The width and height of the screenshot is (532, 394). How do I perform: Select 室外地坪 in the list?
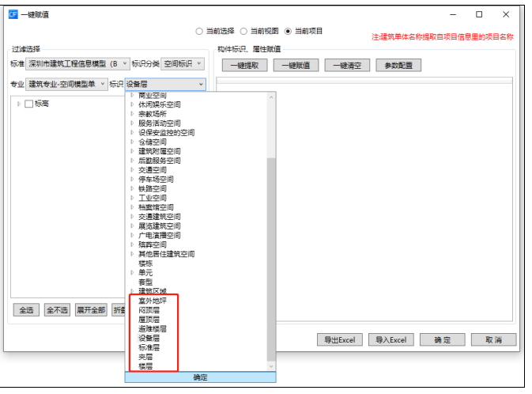pyautogui.click(x=153, y=301)
